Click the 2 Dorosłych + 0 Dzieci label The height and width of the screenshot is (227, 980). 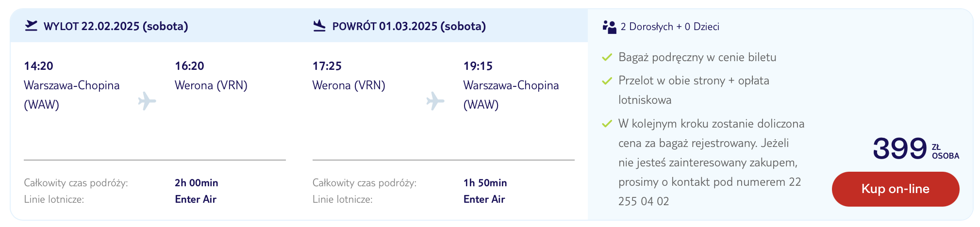(670, 27)
